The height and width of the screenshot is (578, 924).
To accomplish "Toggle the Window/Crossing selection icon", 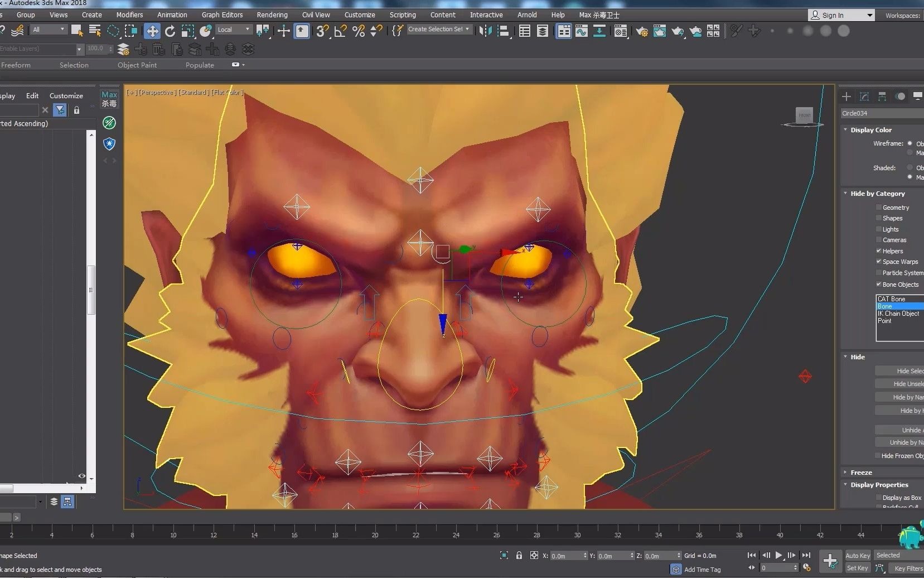I will tap(131, 31).
